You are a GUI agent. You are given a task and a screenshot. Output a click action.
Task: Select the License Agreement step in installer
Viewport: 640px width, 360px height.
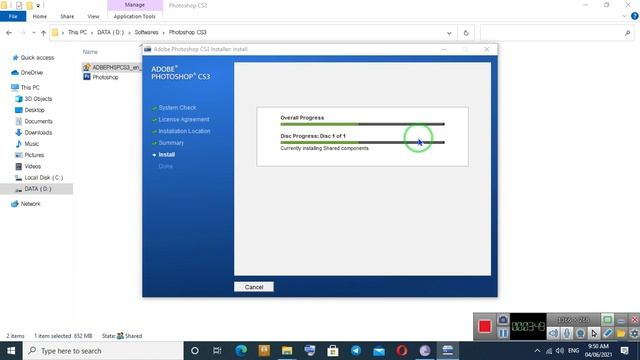(x=184, y=120)
